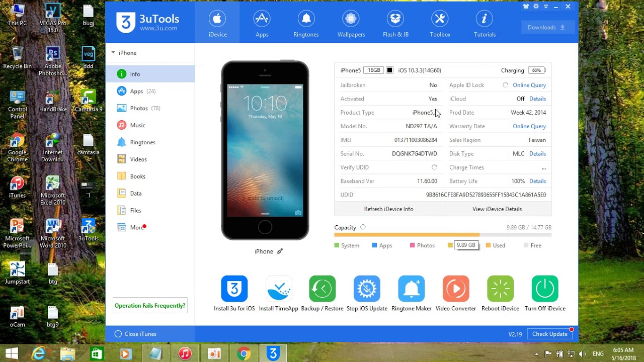Select Info in the sidebar
The height and width of the screenshot is (362, 644).
(150, 74)
